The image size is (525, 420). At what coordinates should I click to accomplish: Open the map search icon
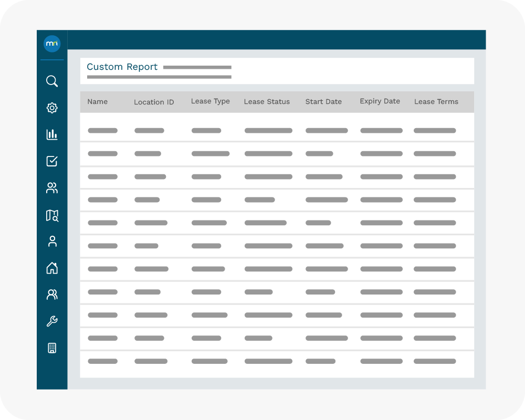[x=52, y=215]
